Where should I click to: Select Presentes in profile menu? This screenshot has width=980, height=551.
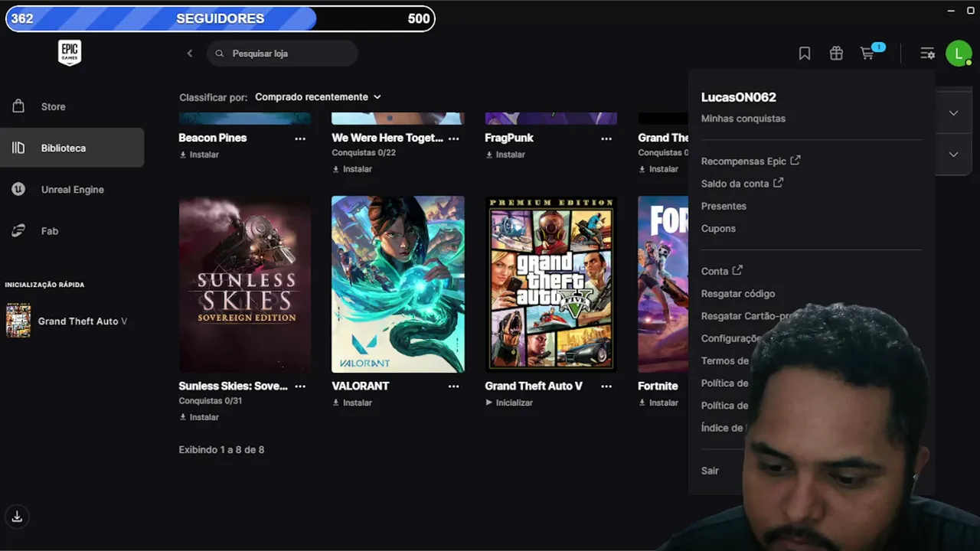click(x=724, y=206)
